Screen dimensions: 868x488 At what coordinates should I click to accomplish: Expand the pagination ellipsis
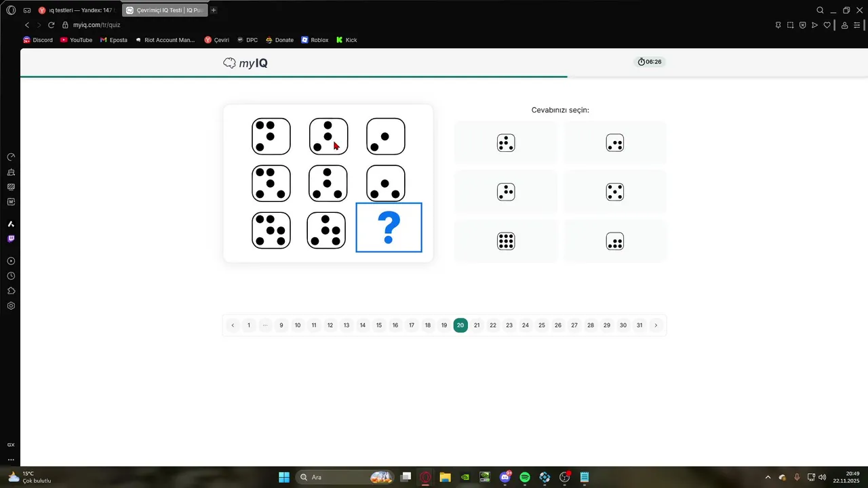[265, 325]
